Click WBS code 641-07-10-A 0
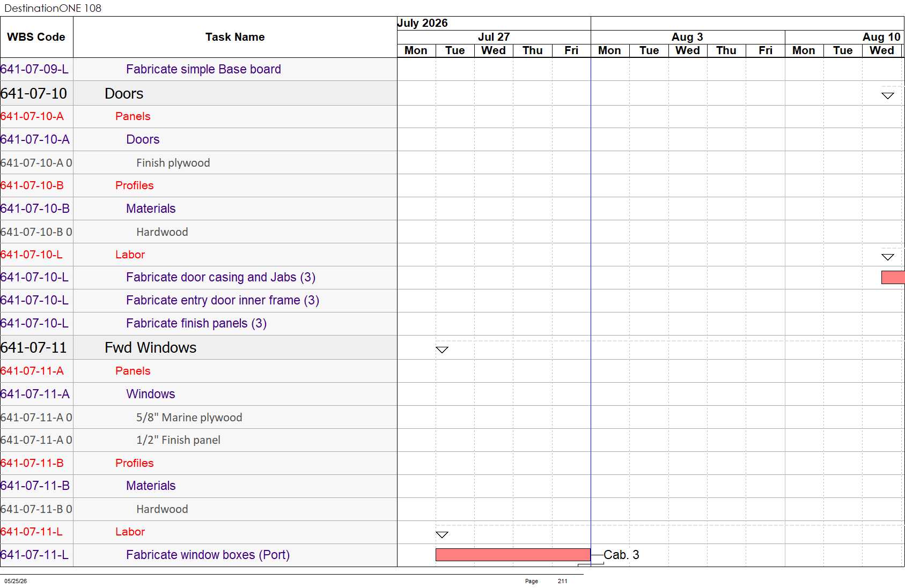The image size is (905, 588). (36, 163)
